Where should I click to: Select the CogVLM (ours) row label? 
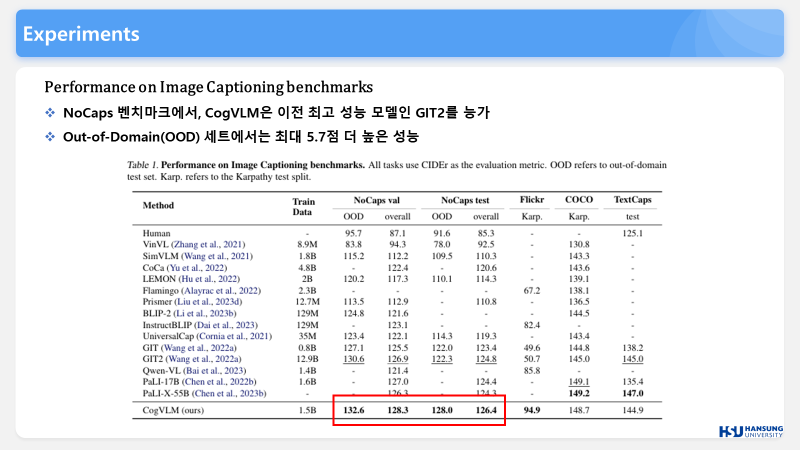coord(173,410)
